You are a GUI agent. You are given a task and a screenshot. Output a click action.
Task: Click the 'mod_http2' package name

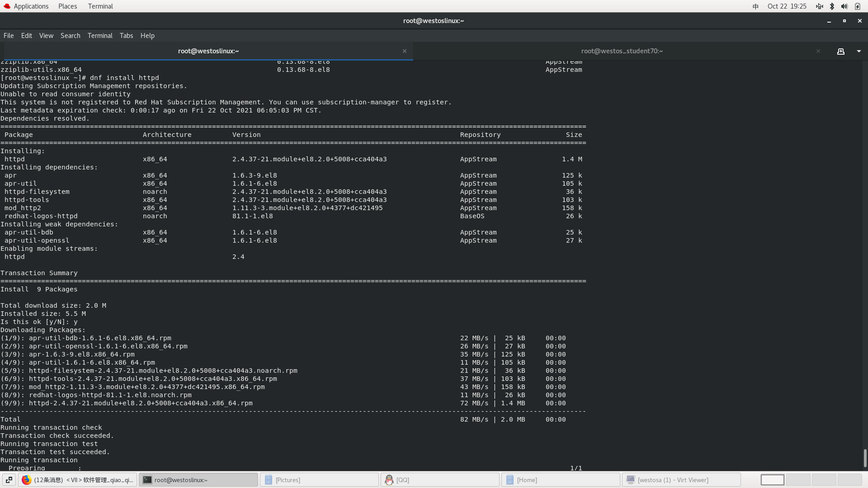[23, 208]
